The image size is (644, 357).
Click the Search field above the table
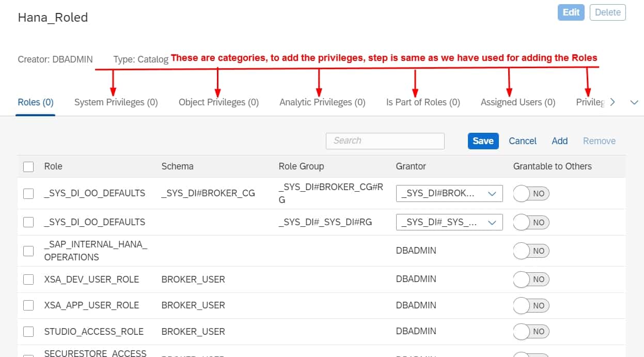click(x=385, y=141)
